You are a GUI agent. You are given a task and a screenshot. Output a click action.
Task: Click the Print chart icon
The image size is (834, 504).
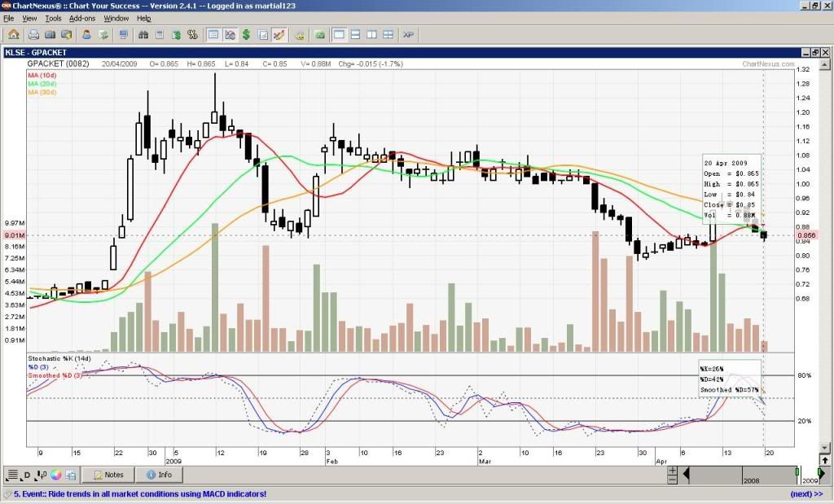pyautogui.click(x=33, y=34)
